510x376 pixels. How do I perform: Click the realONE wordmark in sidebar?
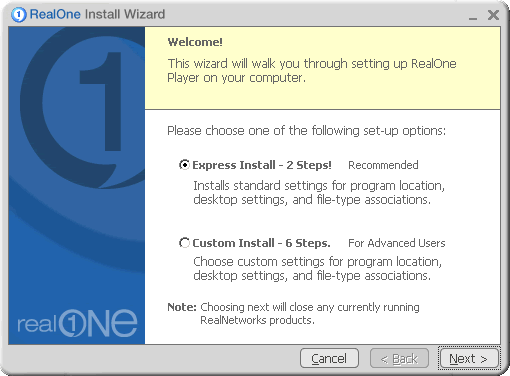[77, 323]
